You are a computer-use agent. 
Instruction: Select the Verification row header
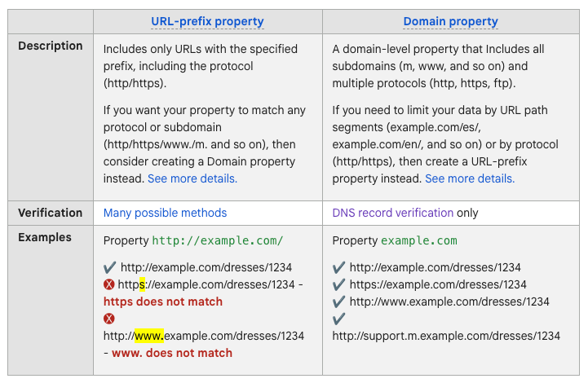point(51,213)
